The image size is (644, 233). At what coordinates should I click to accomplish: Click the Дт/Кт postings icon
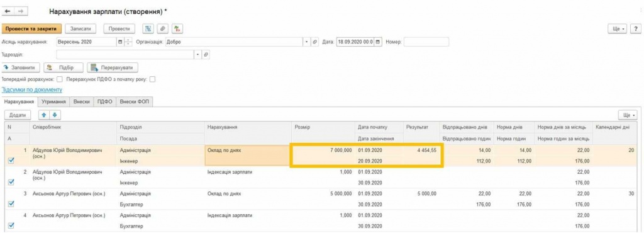coord(177,28)
